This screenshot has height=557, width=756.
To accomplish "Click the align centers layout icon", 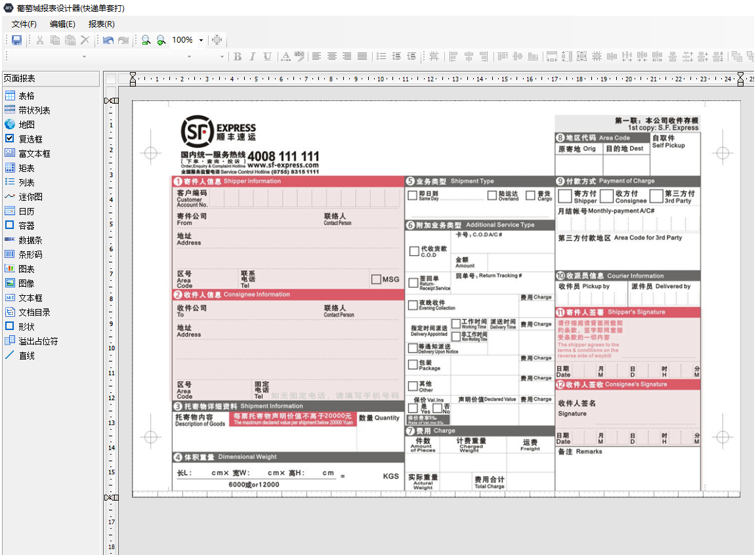I will coord(469,56).
